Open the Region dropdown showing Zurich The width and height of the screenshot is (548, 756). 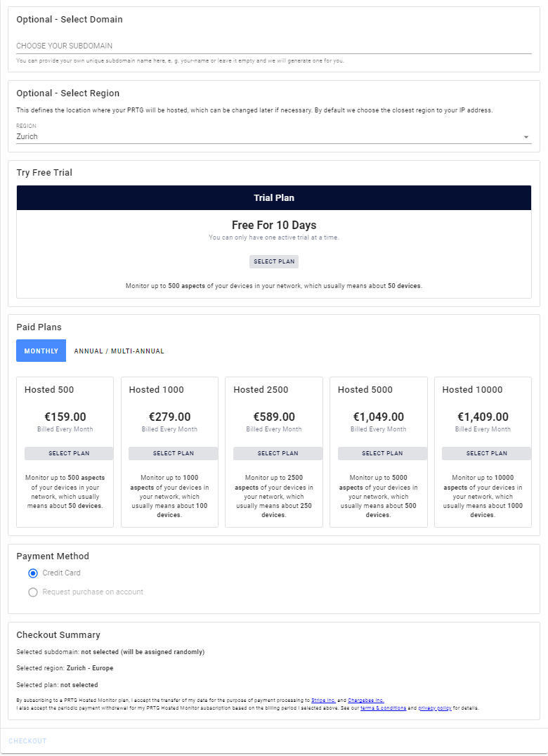(x=267, y=136)
